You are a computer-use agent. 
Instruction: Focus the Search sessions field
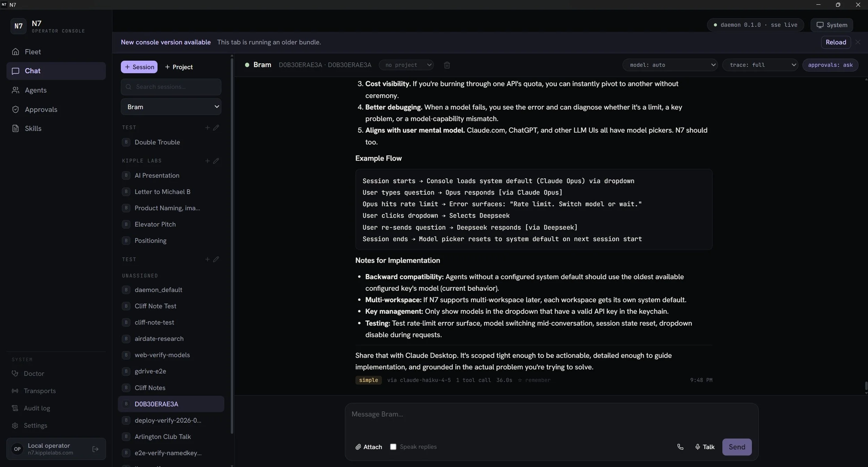click(x=171, y=87)
